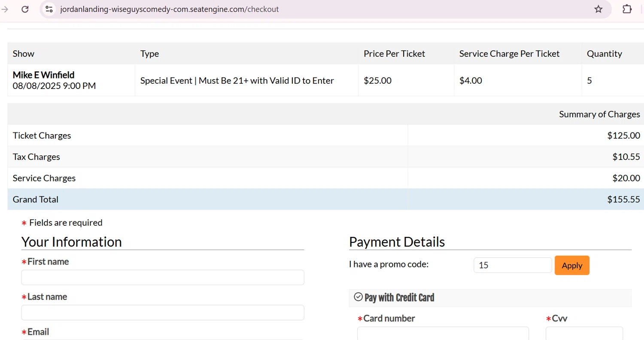Bookmark this page with star icon
Screen dimensions: 644x340
point(598,9)
